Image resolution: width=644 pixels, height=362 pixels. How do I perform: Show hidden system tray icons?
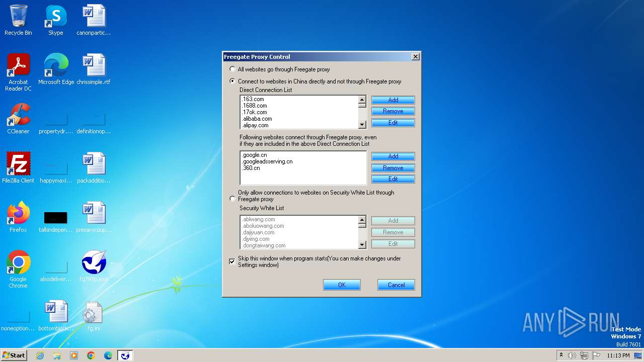pos(561,355)
